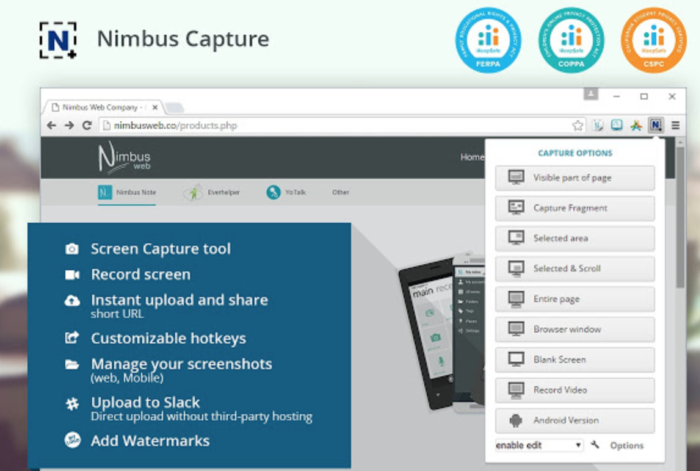The height and width of the screenshot is (471, 700).
Task: Click the browser forward arrow
Action: point(69,125)
